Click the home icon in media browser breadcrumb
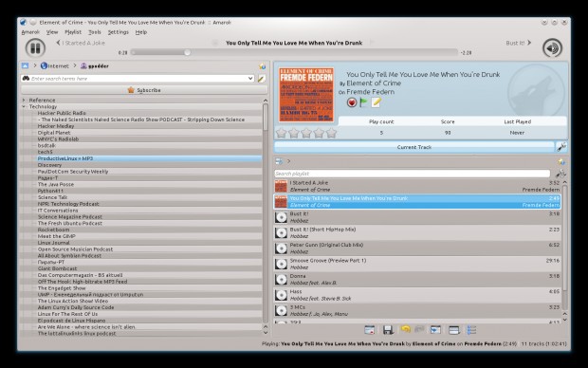Viewport: 588px width, 368px height. (x=25, y=65)
